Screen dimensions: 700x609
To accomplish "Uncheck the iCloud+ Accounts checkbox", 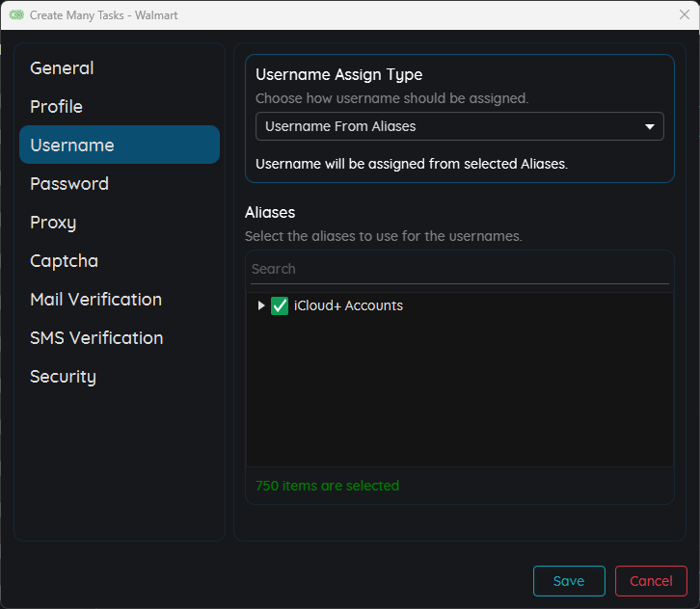I will (280, 305).
